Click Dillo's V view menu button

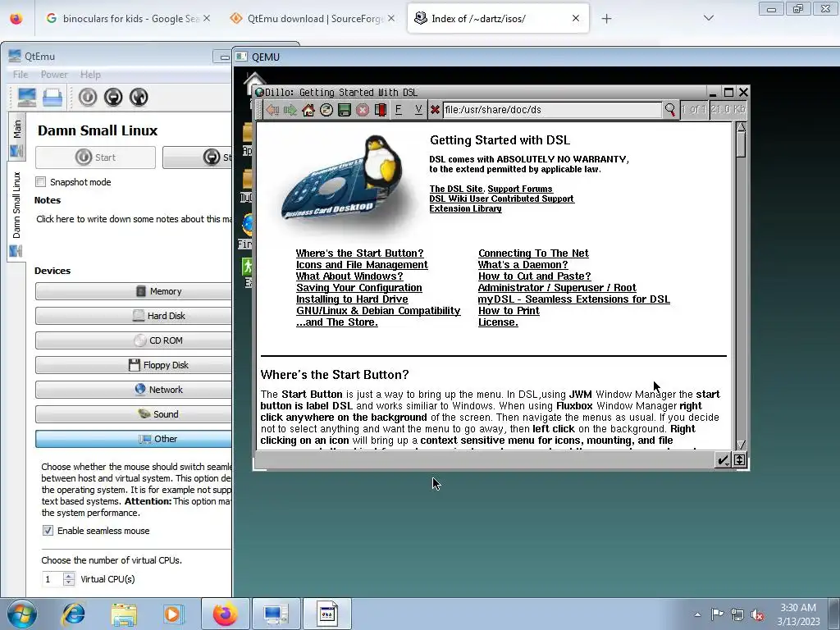[x=418, y=110]
